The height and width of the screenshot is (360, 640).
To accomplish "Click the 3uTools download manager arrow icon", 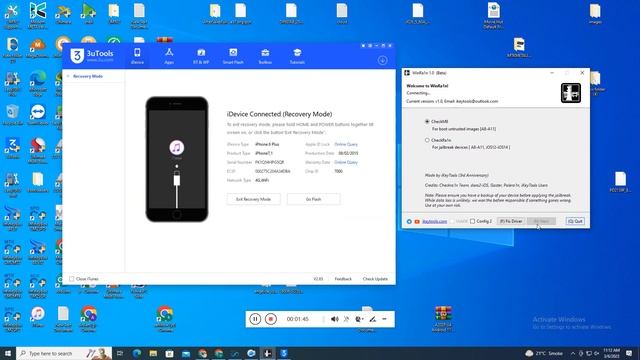I will click(x=382, y=60).
